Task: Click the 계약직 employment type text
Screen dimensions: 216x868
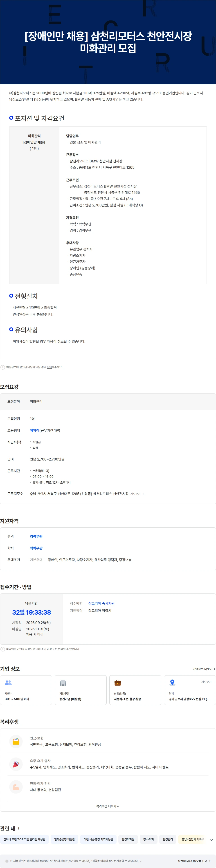Action: pyautogui.click(x=34, y=430)
